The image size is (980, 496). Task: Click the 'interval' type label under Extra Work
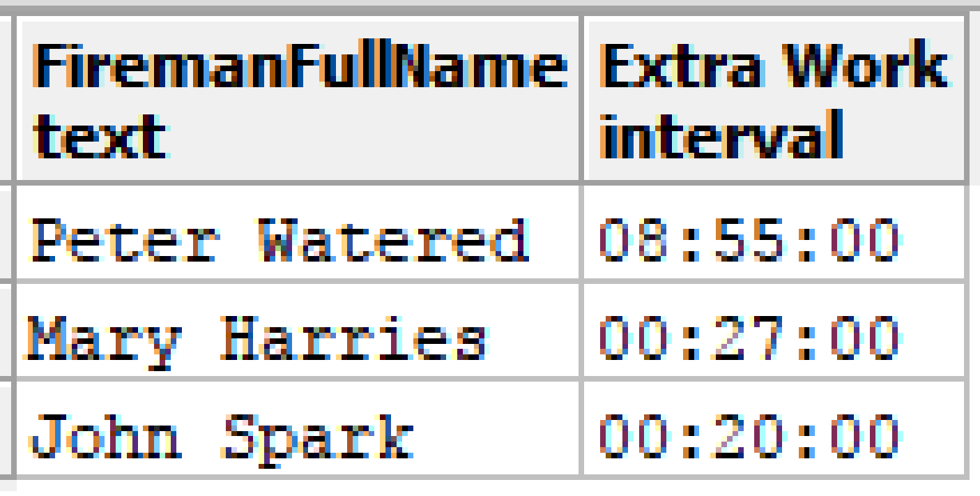[722, 135]
